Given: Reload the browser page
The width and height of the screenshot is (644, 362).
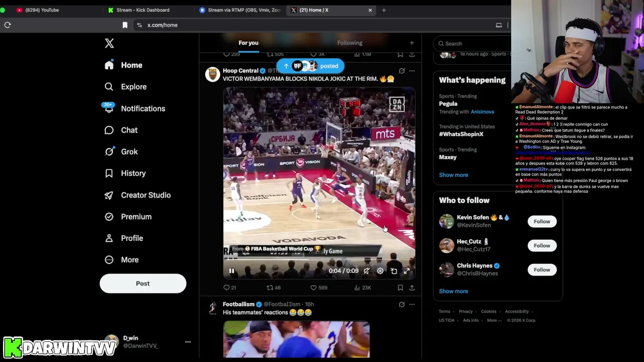Looking at the screenshot, I should click(8, 25).
